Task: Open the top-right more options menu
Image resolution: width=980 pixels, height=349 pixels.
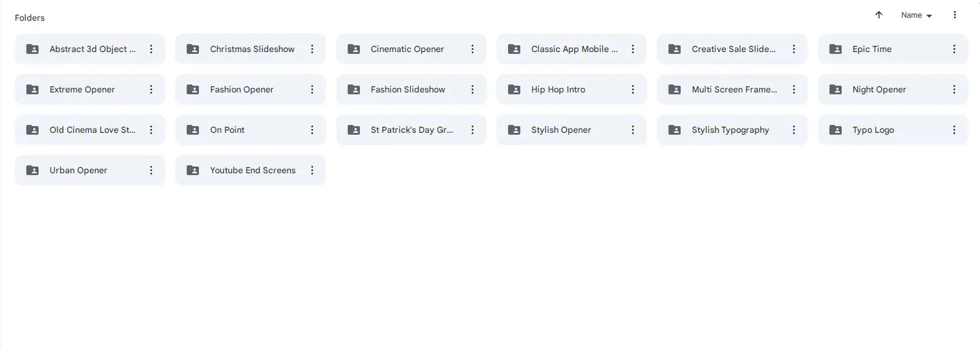Action: pyautogui.click(x=954, y=15)
